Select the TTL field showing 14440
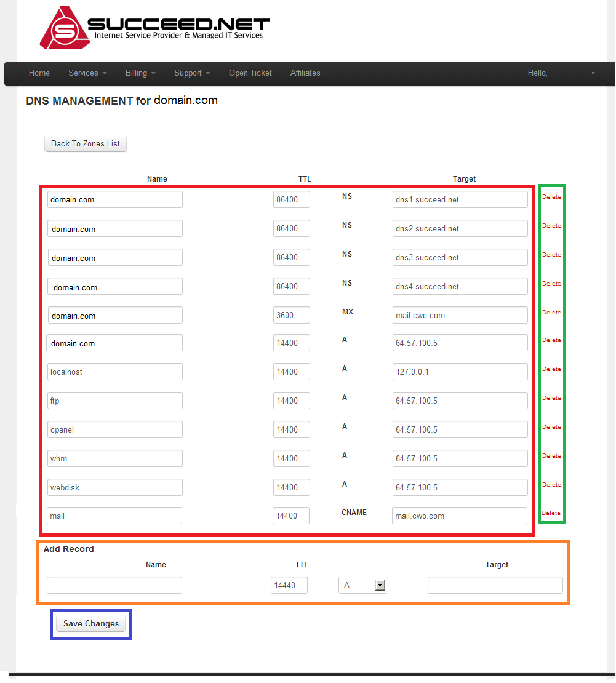The height and width of the screenshot is (683, 616). [289, 585]
